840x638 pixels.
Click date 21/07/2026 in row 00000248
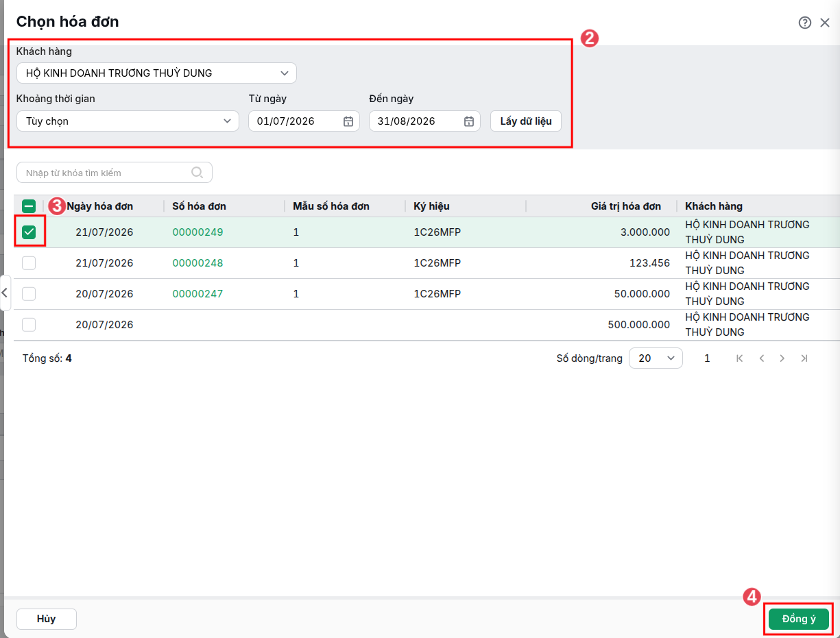tap(104, 263)
